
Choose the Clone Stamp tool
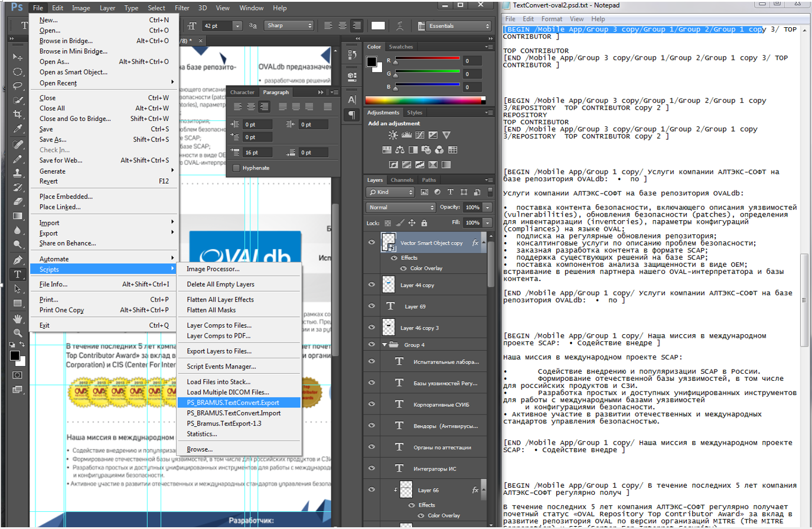(x=17, y=173)
